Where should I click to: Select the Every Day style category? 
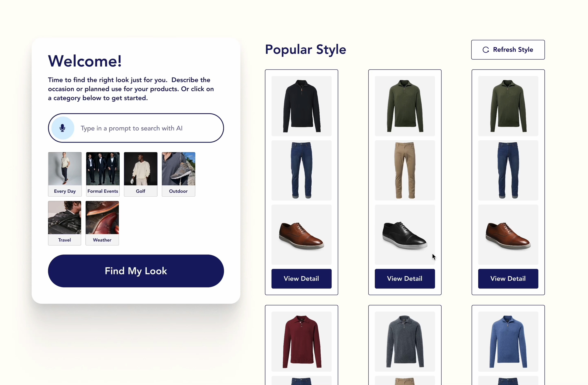pyautogui.click(x=64, y=174)
